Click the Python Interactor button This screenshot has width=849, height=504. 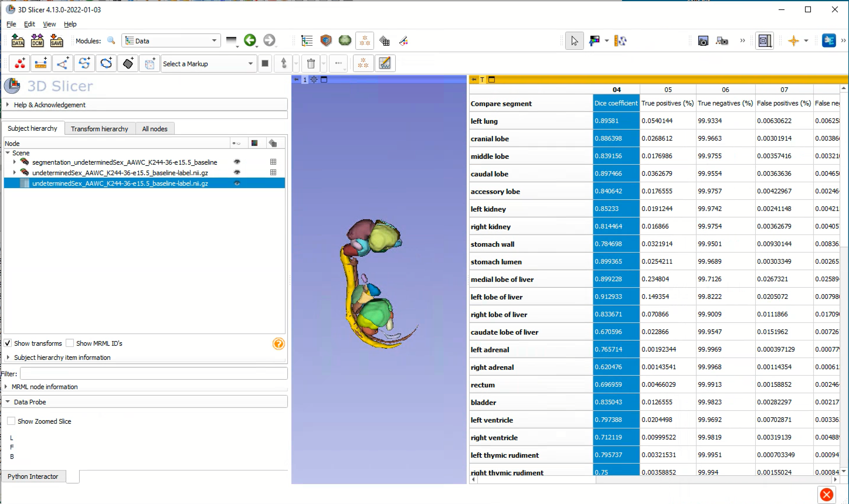coord(33,476)
